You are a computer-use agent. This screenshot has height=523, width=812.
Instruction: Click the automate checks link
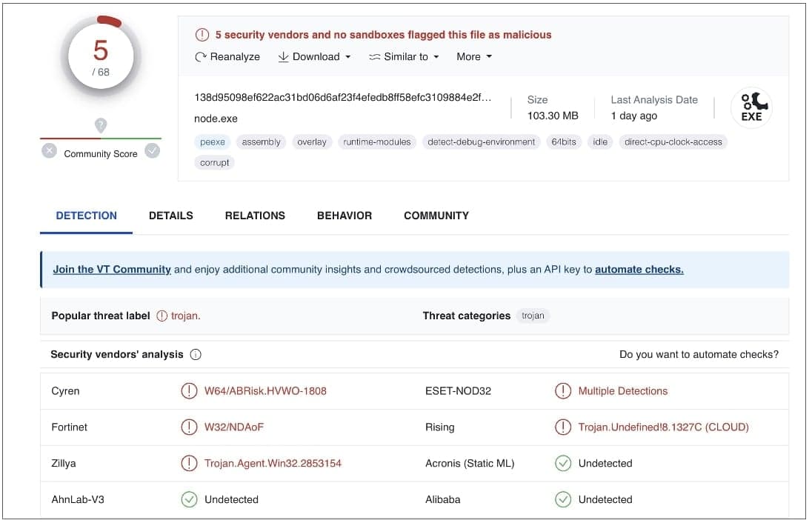coord(639,270)
